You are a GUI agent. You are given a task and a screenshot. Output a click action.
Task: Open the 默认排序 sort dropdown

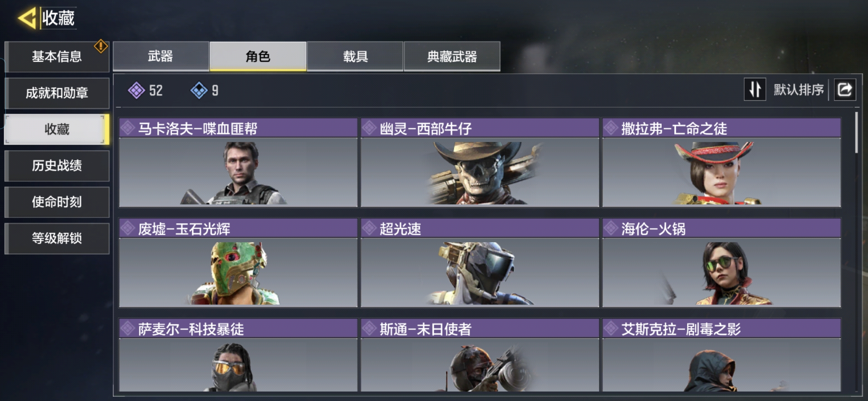tap(798, 89)
